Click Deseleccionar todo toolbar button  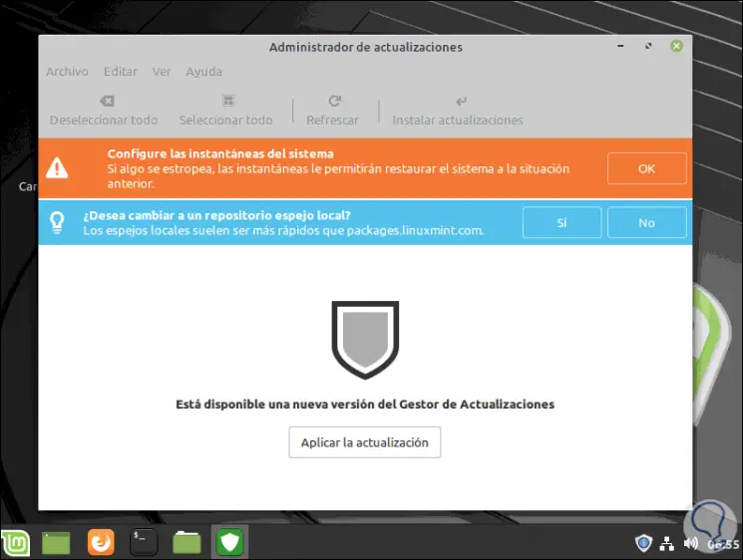point(104,111)
